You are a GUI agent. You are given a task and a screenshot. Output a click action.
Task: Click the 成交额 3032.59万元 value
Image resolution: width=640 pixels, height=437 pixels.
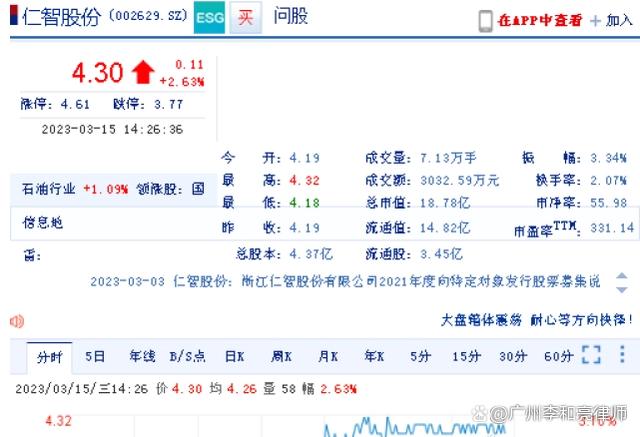460,180
